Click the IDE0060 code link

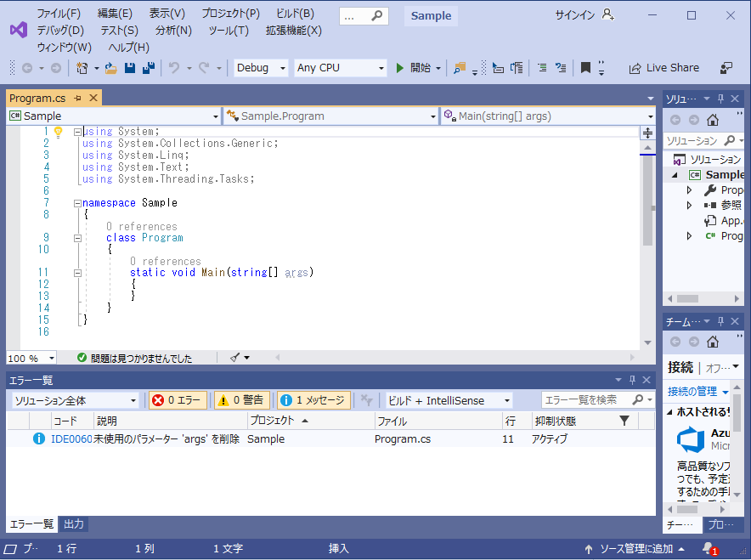71,438
